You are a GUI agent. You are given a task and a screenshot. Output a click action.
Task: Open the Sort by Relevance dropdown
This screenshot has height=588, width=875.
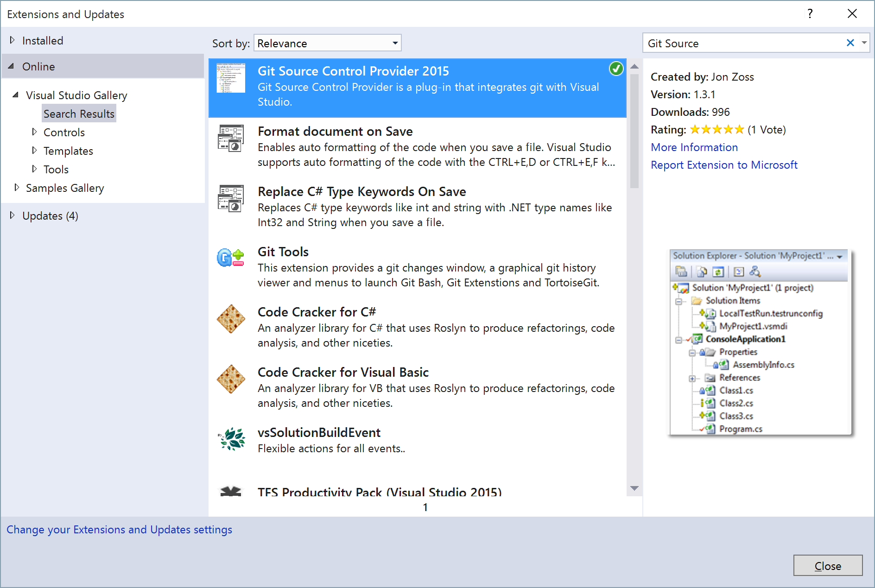pyautogui.click(x=327, y=43)
